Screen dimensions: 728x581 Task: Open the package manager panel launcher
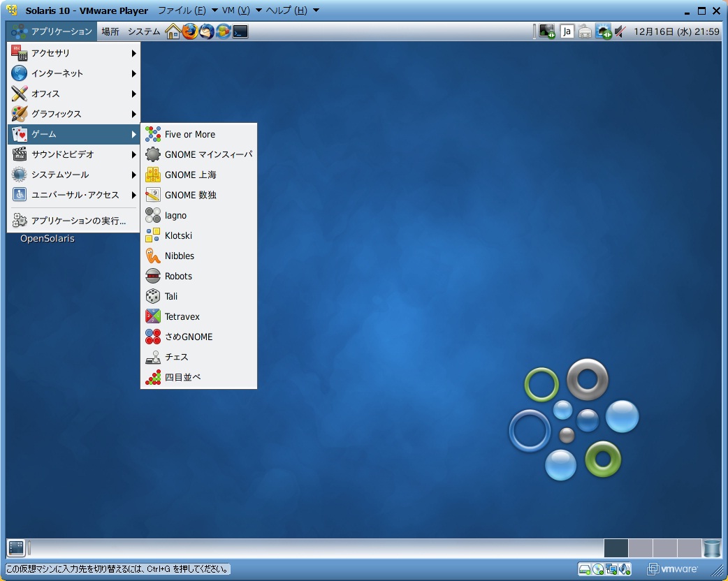pos(223,31)
